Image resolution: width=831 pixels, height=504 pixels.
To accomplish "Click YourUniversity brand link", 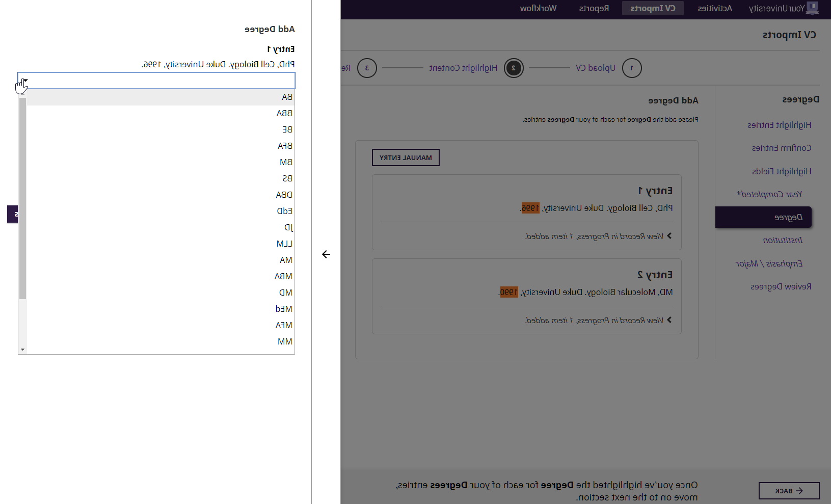I will 777,8.
